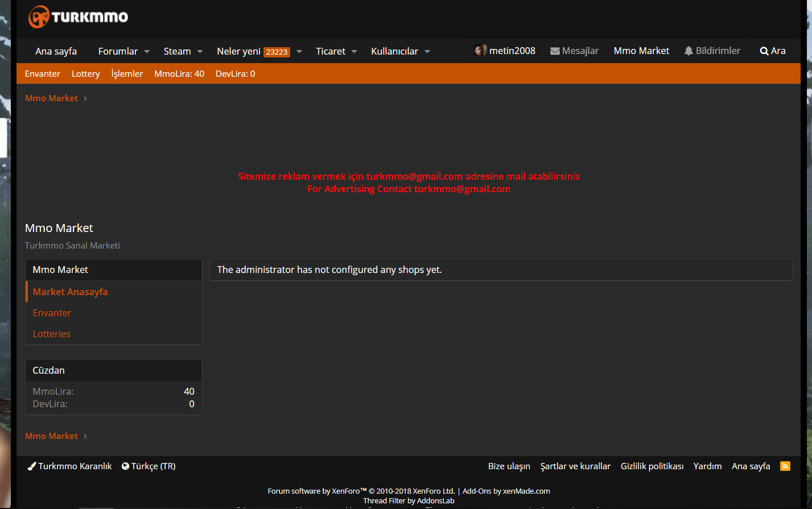
Task: Expand the Kullanıcılar dropdown arrow
Action: click(x=427, y=51)
